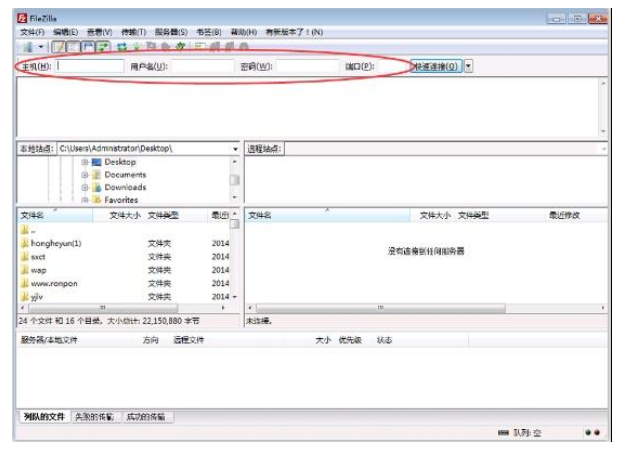Viewport: 626px width, 452px height.
Task: Open the 传输(T) menu
Action: [134, 32]
